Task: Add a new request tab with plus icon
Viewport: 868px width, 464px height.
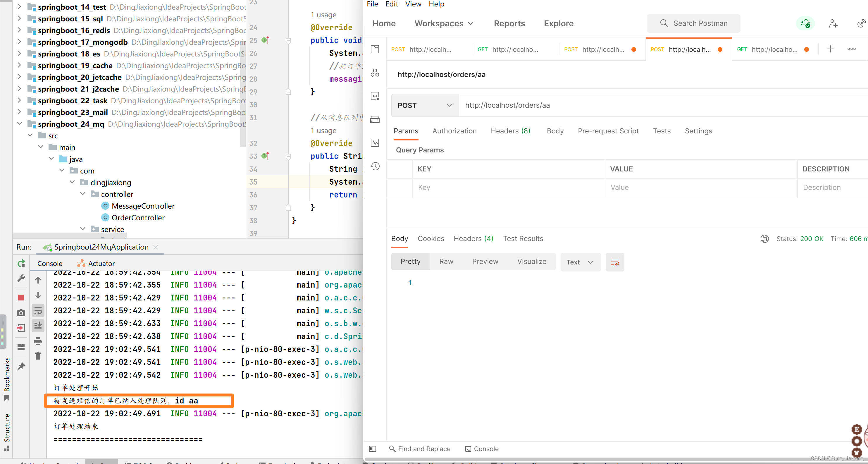Action: [831, 49]
